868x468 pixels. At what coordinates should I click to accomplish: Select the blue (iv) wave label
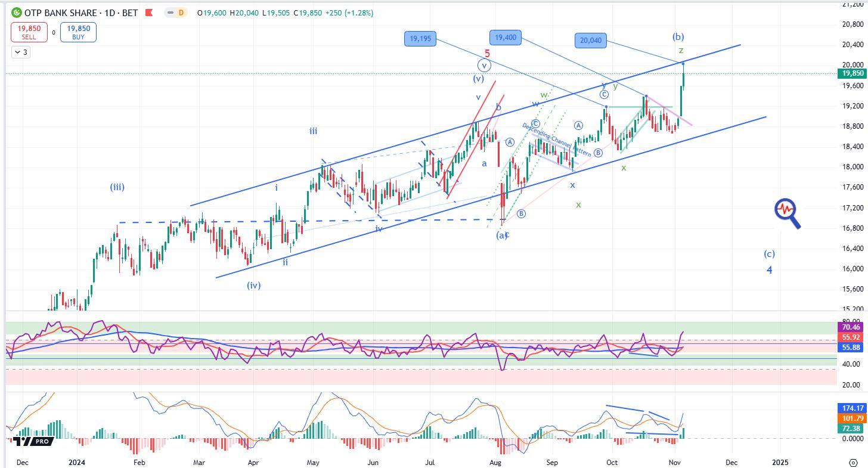click(254, 285)
